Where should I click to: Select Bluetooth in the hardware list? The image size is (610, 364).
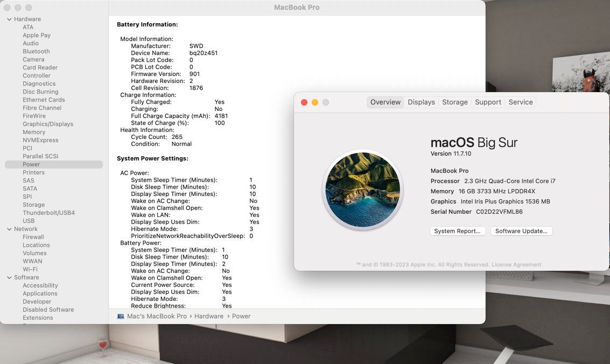pyautogui.click(x=36, y=52)
